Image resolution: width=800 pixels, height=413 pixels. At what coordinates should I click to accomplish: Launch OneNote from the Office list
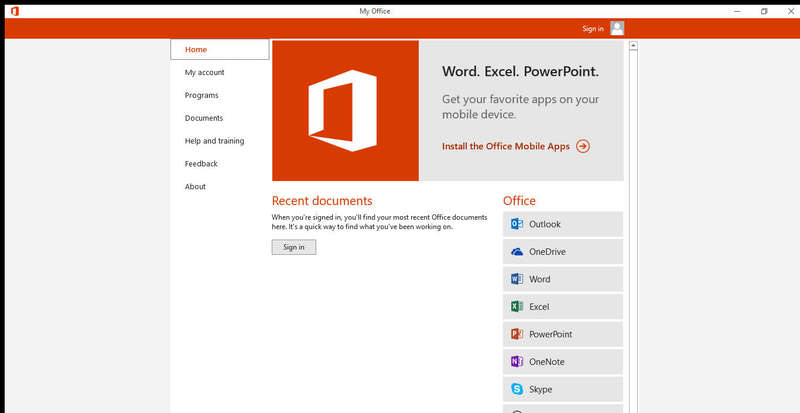[563, 362]
